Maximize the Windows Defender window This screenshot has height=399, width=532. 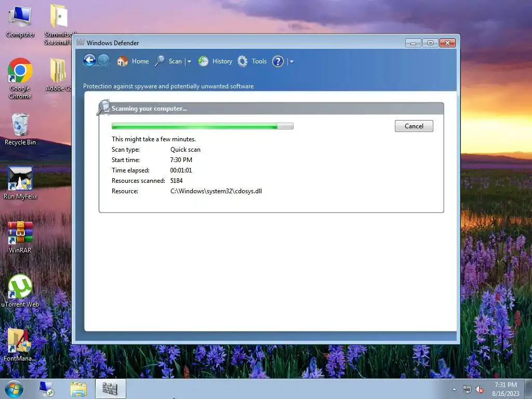(430, 43)
